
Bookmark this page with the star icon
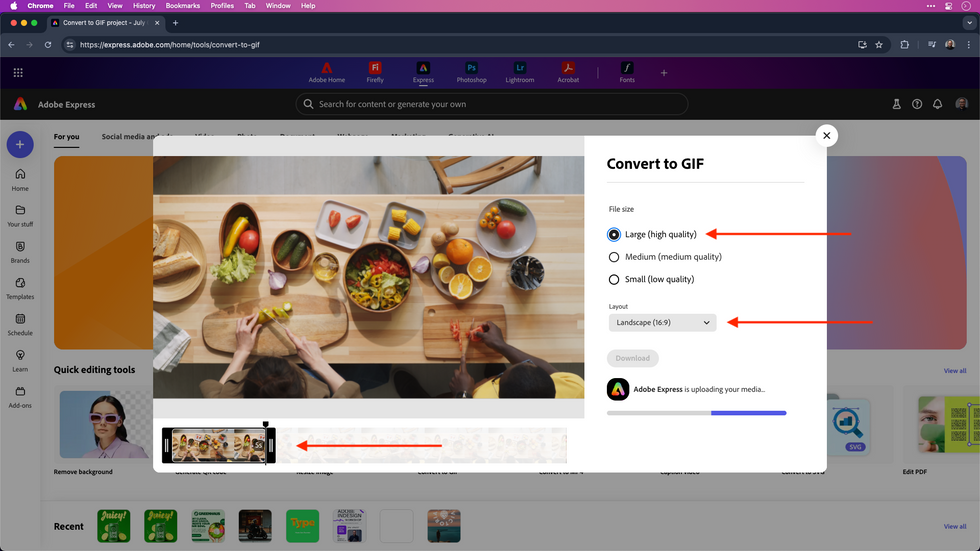tap(879, 44)
